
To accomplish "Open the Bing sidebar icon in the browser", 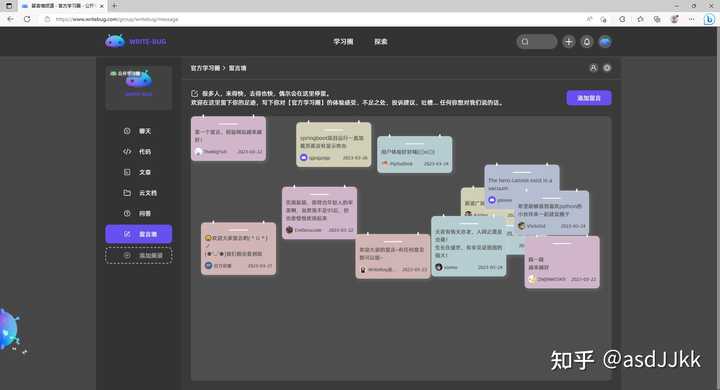I will click(709, 19).
